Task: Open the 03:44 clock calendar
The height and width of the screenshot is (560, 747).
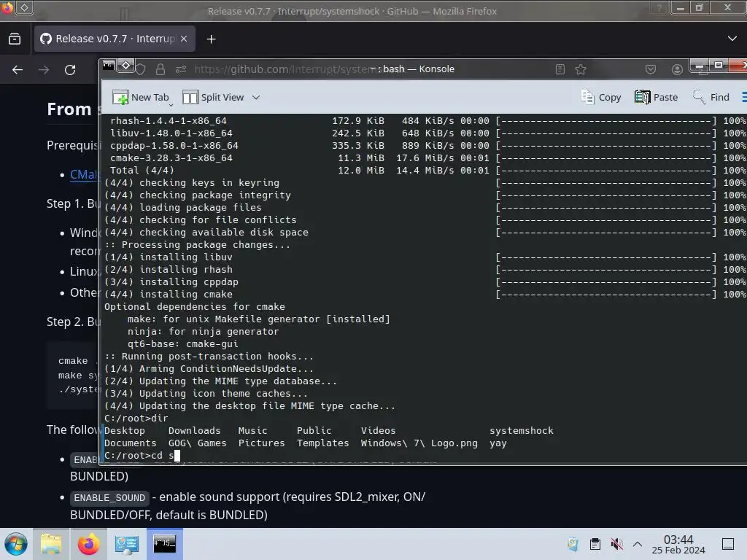Action: coord(678,544)
